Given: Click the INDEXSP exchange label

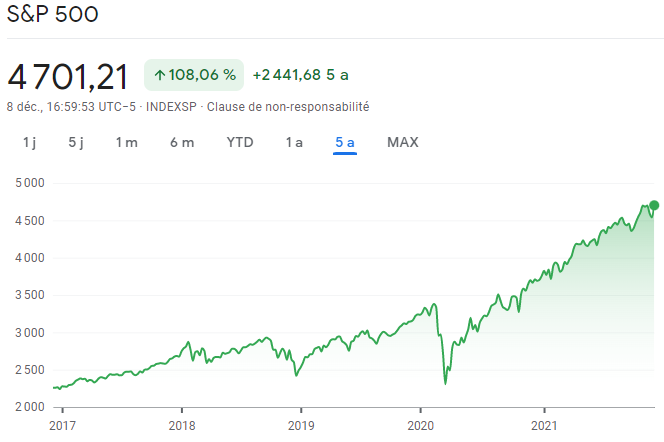Looking at the screenshot, I should 173,106.
